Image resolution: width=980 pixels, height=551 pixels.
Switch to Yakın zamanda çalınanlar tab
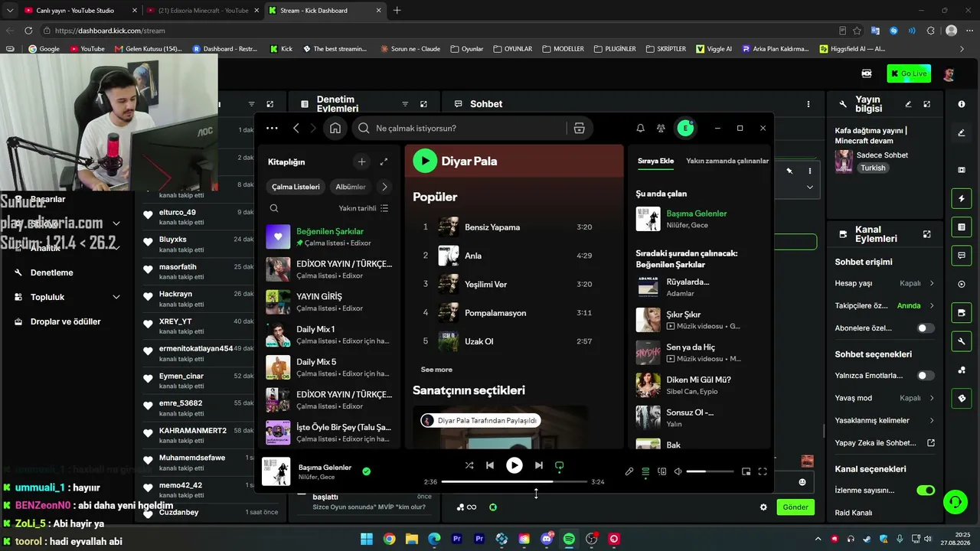point(727,161)
